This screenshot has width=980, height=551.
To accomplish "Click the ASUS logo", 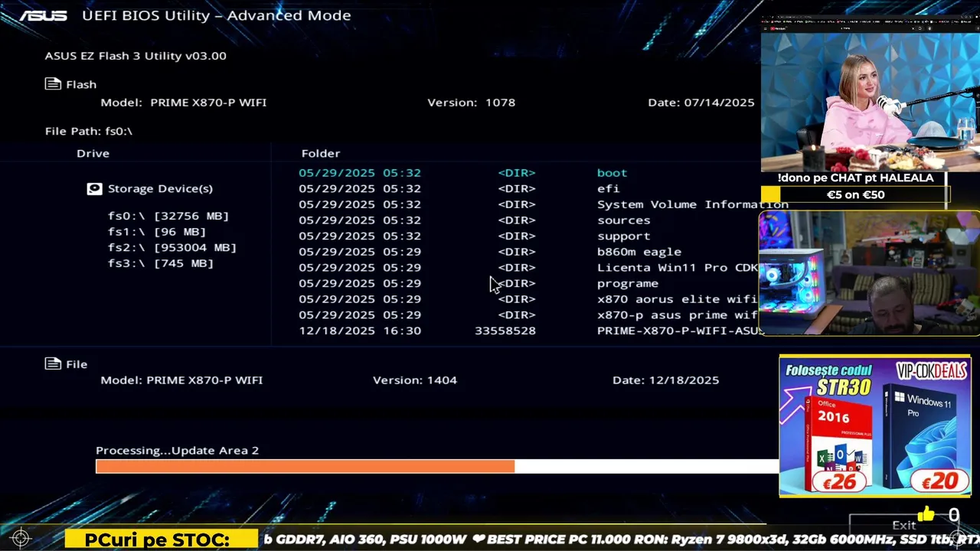I will pos(44,15).
